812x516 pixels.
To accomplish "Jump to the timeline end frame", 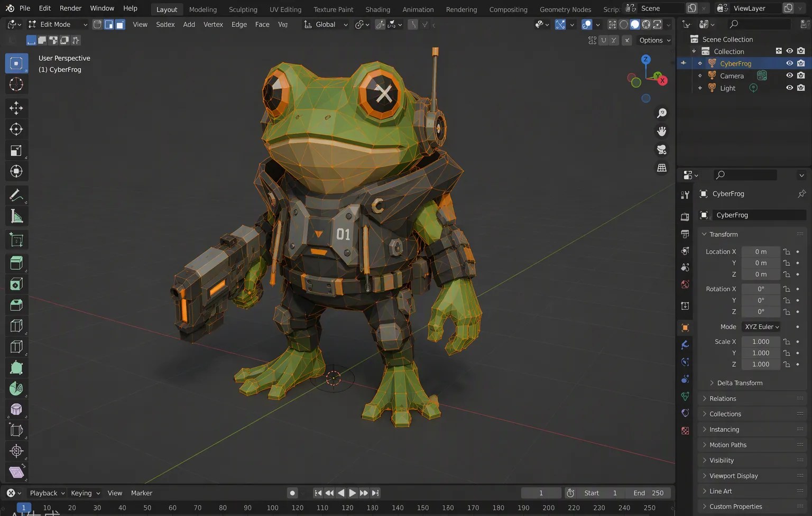I will pyautogui.click(x=375, y=493).
